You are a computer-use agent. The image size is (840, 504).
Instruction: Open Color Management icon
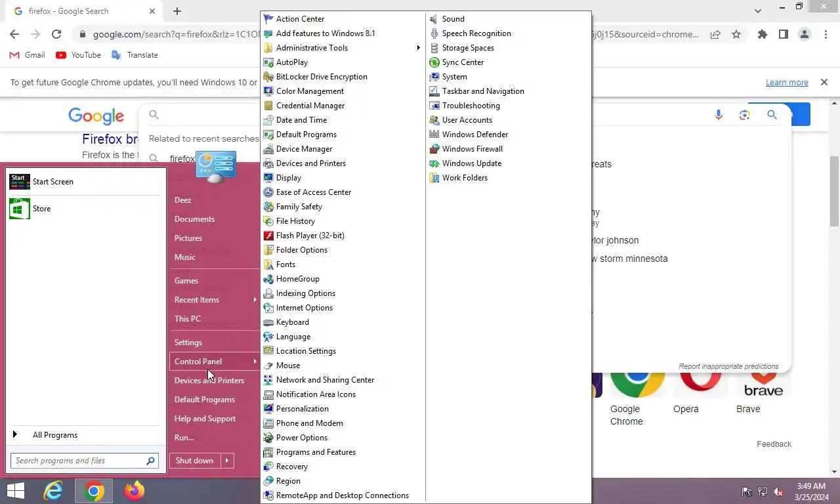[268, 91]
